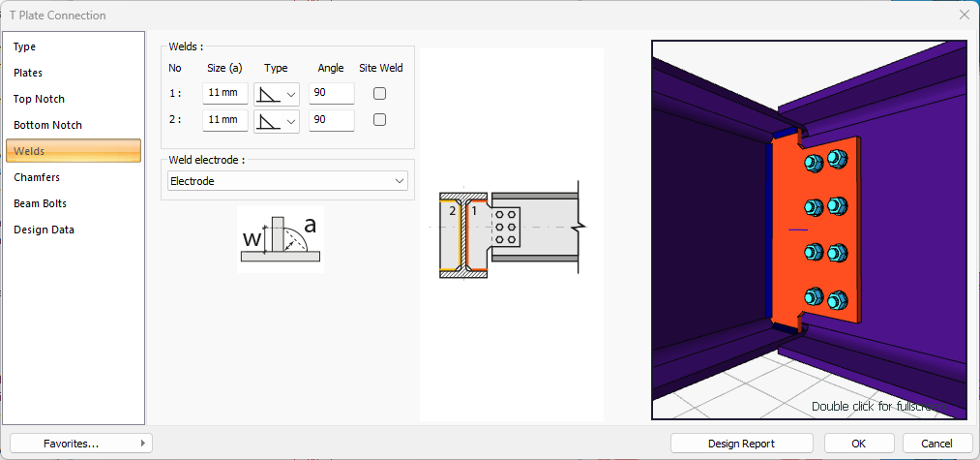Expand the Weld electrode combo box
Viewport: 980px width, 460px height.
click(400, 181)
